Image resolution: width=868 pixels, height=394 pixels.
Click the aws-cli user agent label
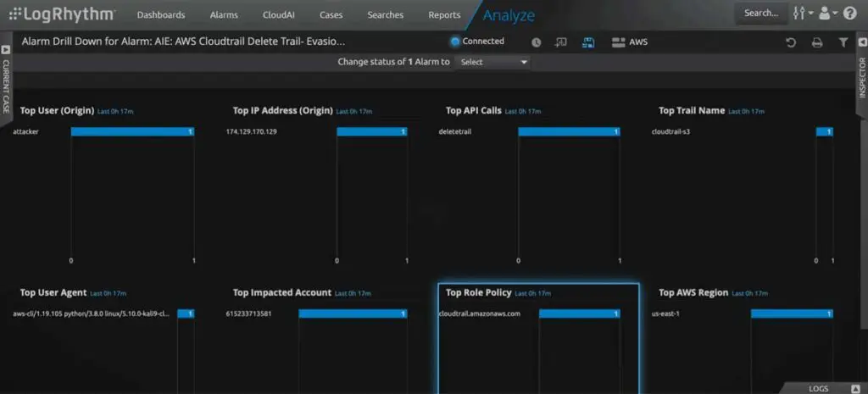click(92, 314)
